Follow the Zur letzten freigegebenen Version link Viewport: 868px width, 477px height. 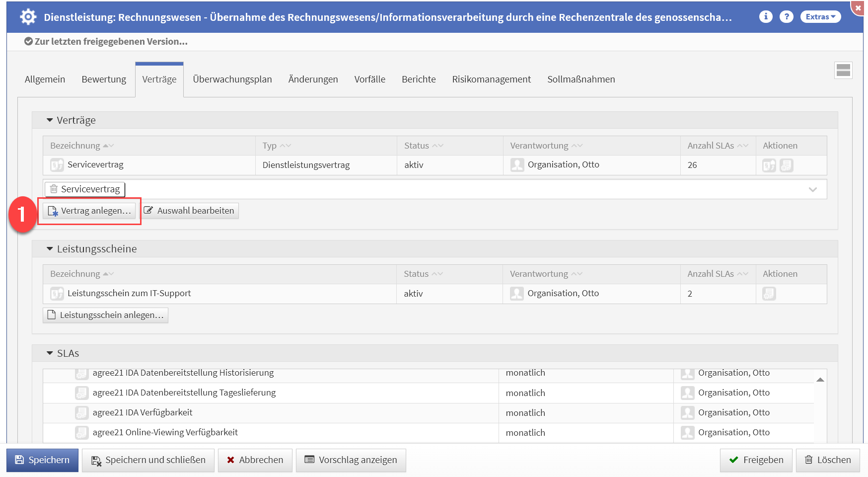coord(111,42)
